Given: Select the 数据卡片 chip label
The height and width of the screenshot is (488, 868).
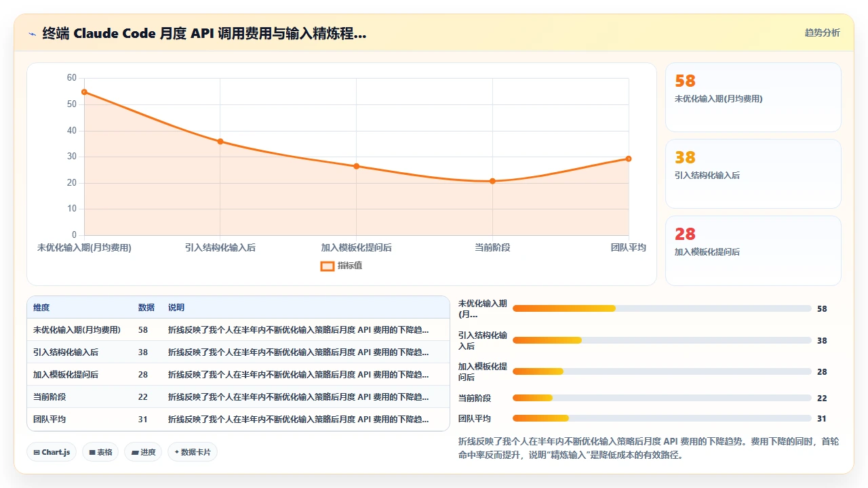Looking at the screenshot, I should (x=196, y=452).
